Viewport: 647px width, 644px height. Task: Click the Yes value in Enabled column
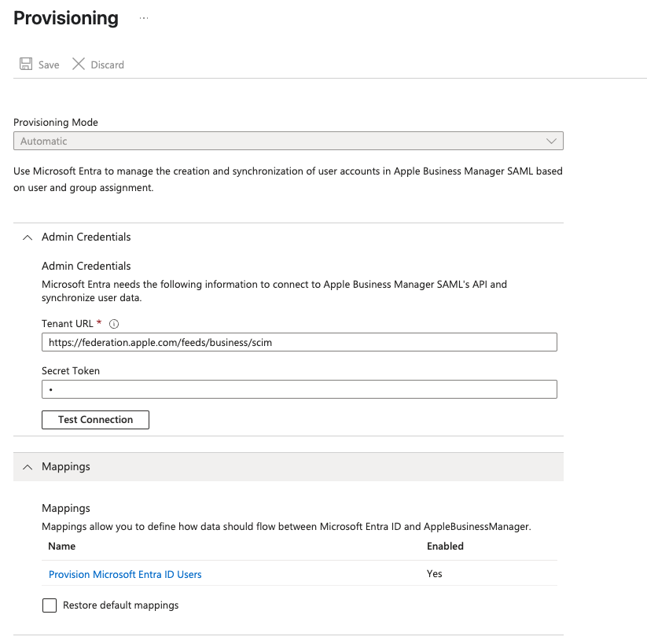(435, 574)
